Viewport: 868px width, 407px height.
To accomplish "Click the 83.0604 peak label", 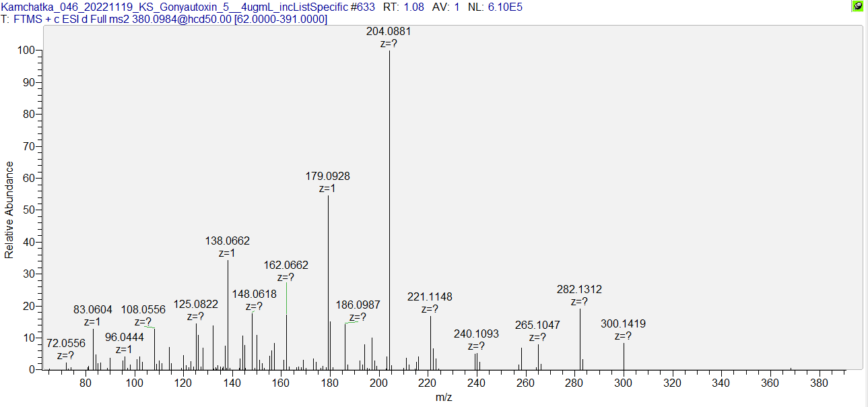I will tap(93, 309).
